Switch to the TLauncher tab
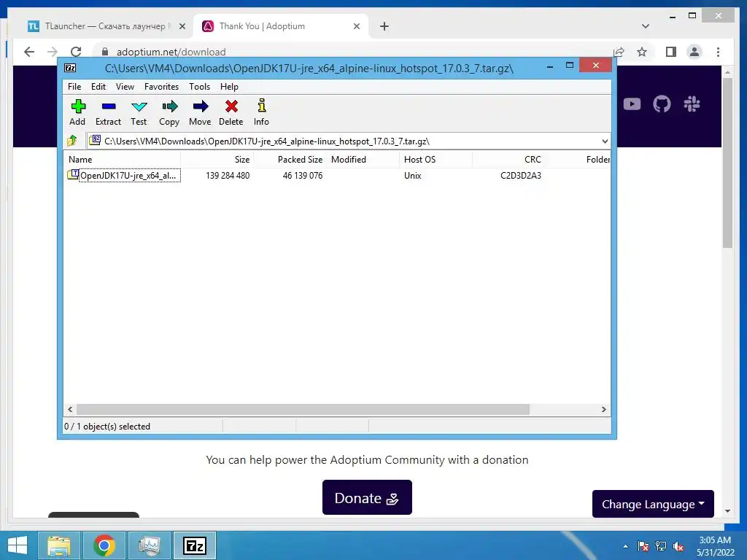 tap(106, 26)
